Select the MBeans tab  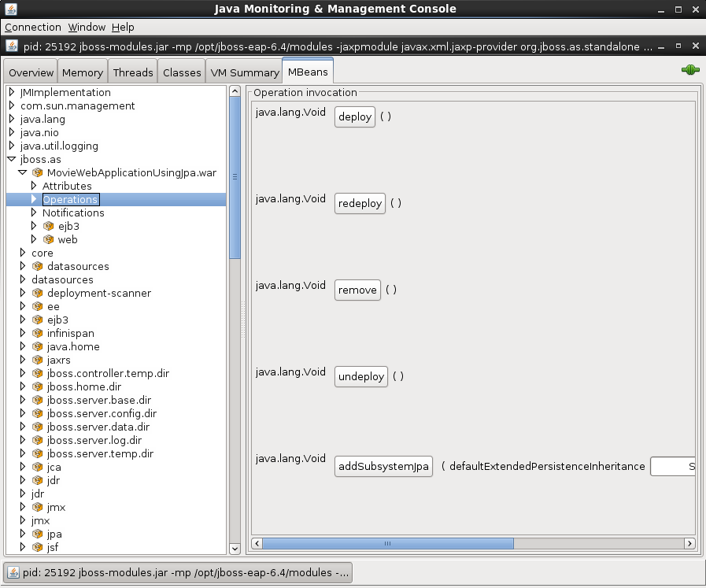(308, 71)
